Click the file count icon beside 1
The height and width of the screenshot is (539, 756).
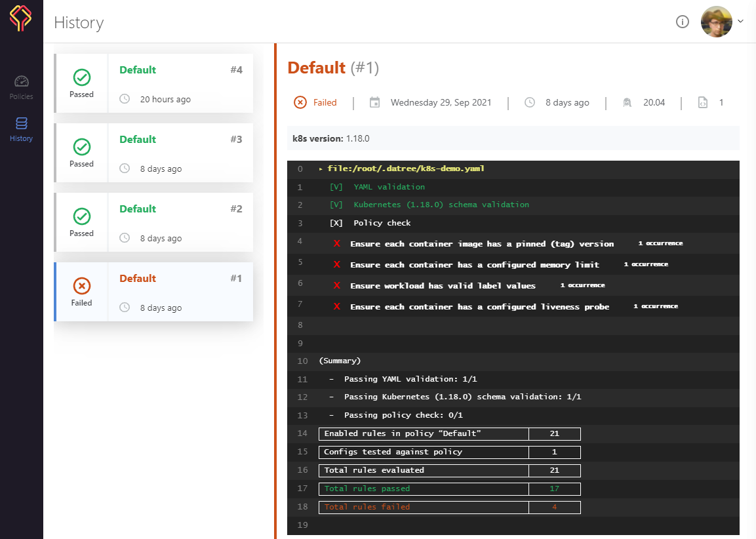703,102
